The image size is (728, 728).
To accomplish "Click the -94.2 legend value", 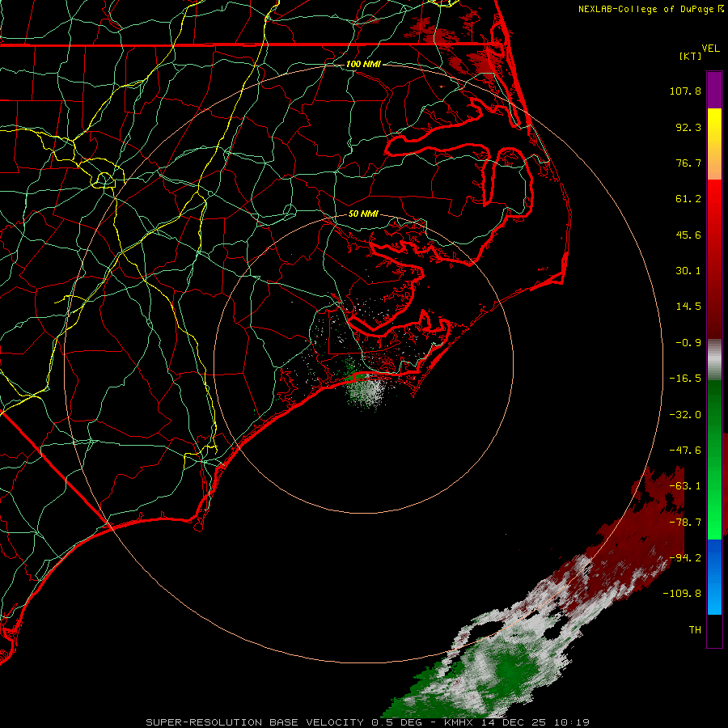I will (x=685, y=558).
